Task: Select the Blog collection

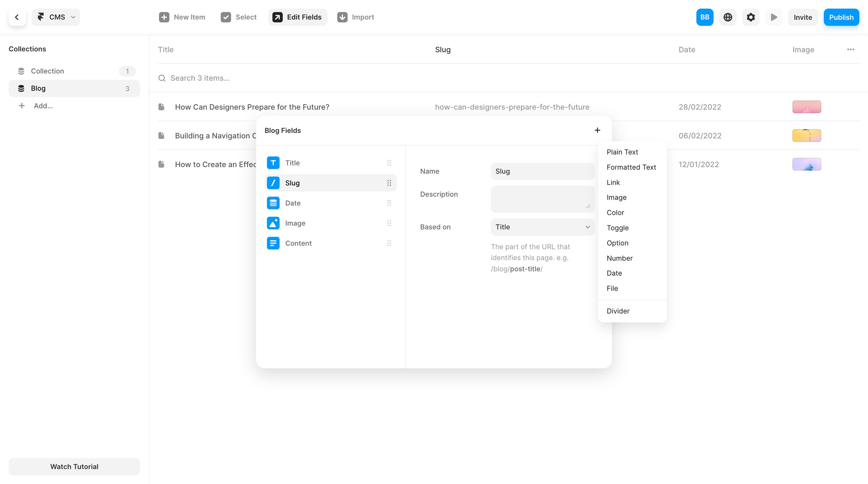Action: tap(74, 88)
